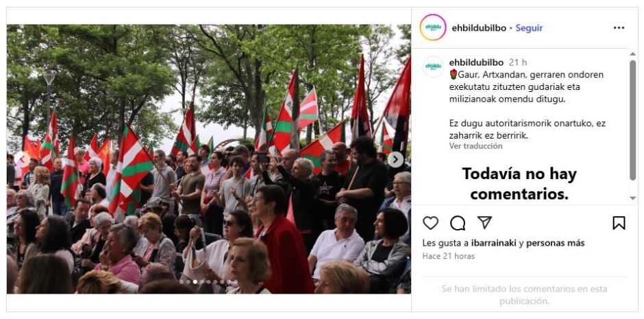
Task: Open comments with the speech bubble icon
Action: click(x=458, y=223)
